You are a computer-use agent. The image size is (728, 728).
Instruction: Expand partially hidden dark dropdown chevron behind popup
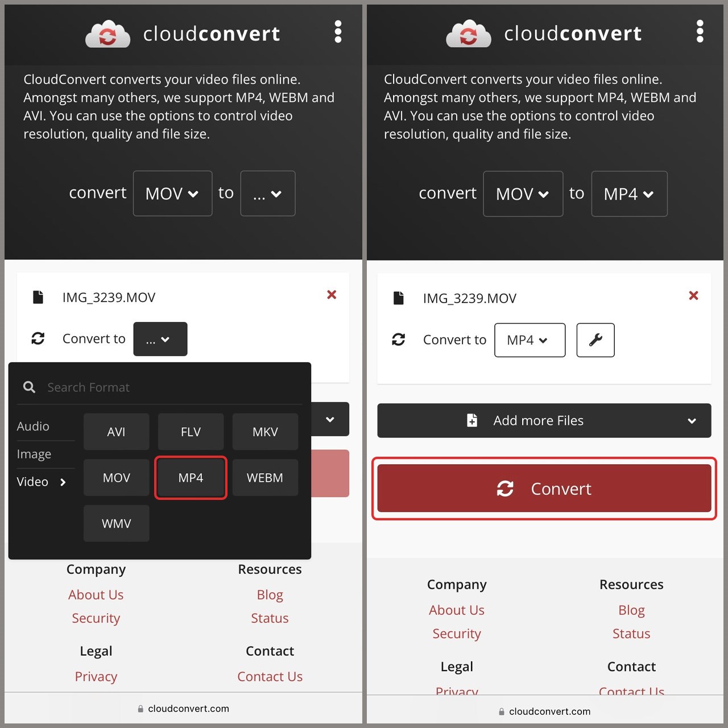click(330, 420)
